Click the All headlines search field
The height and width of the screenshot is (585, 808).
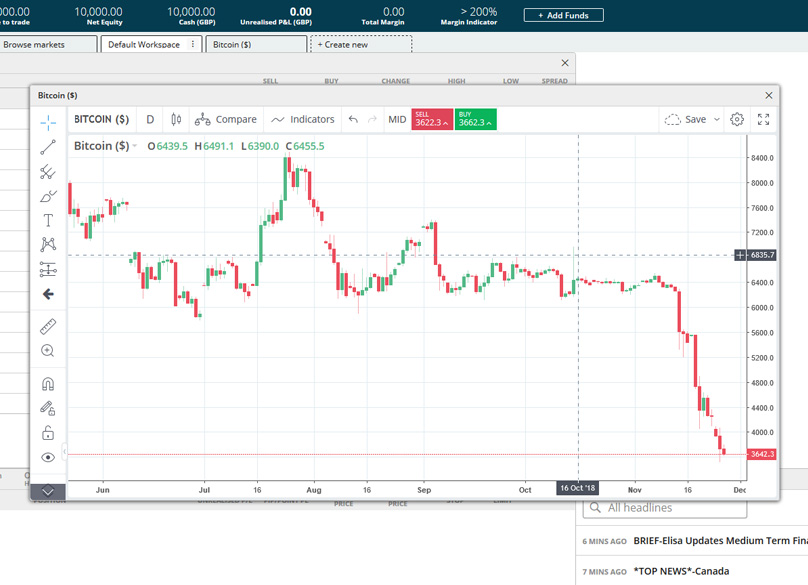click(665, 508)
